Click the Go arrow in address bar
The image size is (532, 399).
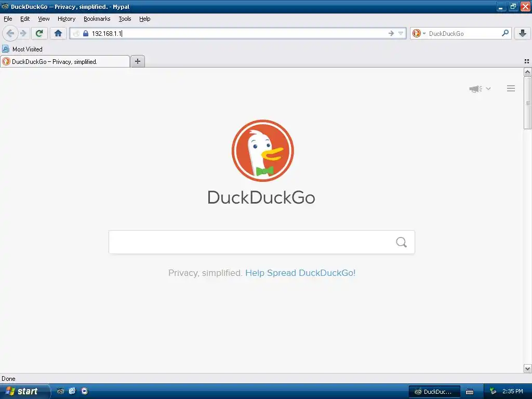[391, 33]
